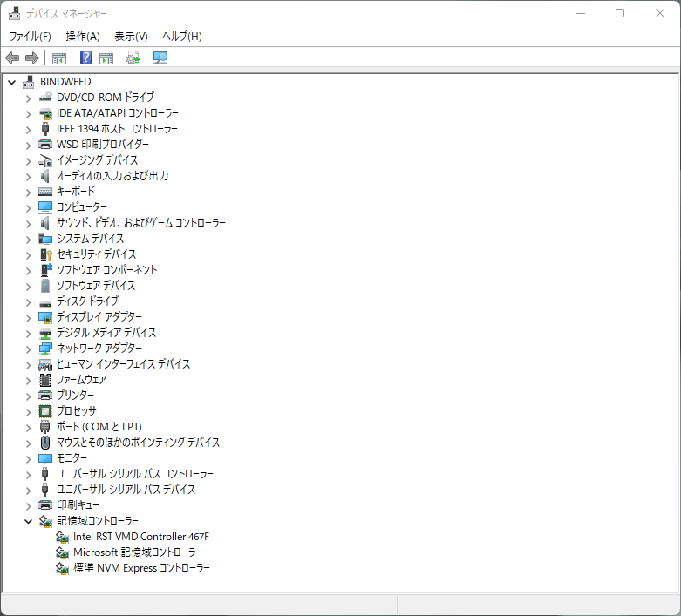Select 標準 NVM Express コントローラー device
This screenshot has height=616, width=681.
(x=141, y=568)
